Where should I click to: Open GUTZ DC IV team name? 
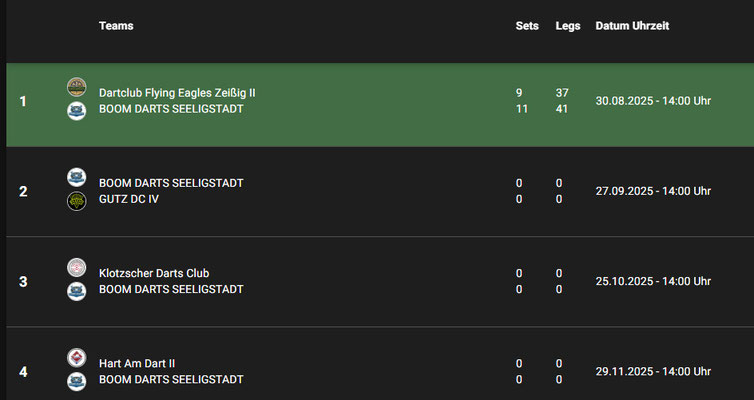click(x=129, y=199)
